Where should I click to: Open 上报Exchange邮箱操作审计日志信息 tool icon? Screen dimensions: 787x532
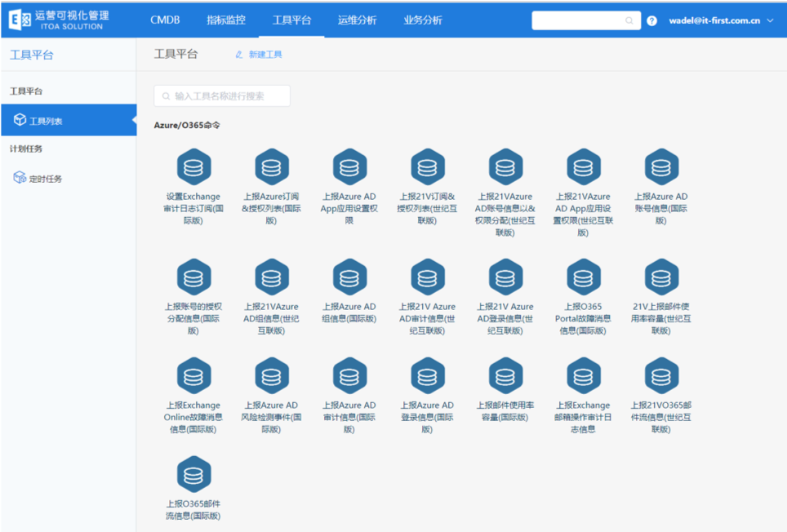pyautogui.click(x=583, y=375)
